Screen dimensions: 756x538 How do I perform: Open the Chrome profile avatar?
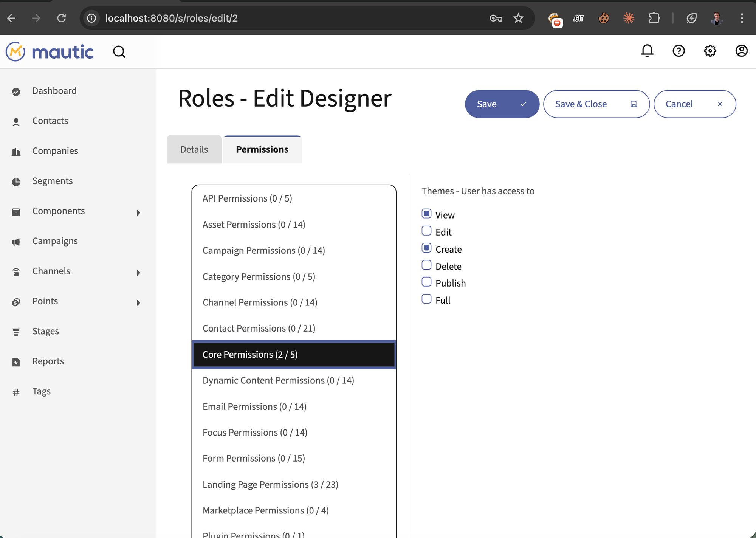click(717, 18)
